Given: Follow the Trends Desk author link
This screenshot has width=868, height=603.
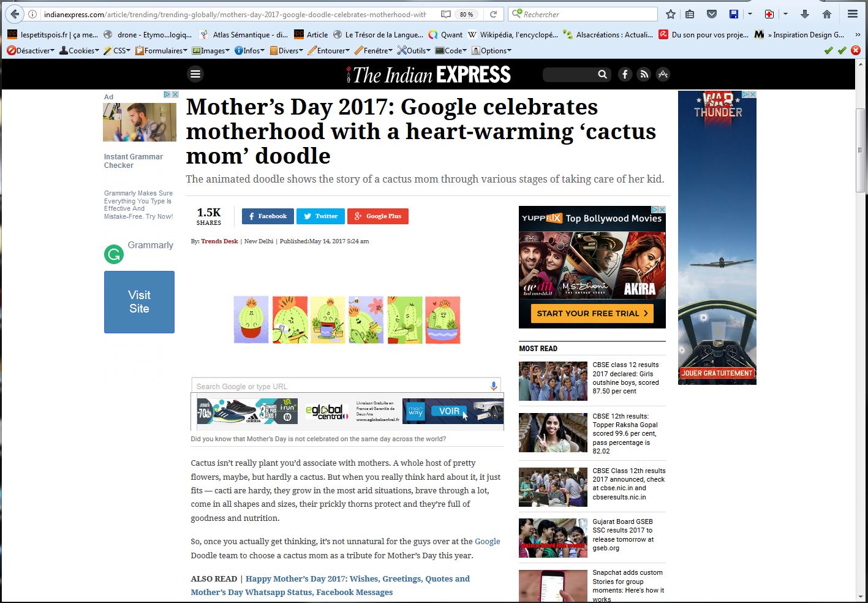Looking at the screenshot, I should (x=219, y=241).
